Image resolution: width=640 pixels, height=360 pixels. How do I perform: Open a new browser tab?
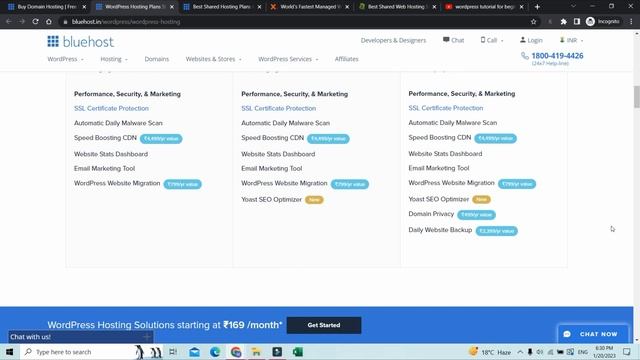(537, 7)
